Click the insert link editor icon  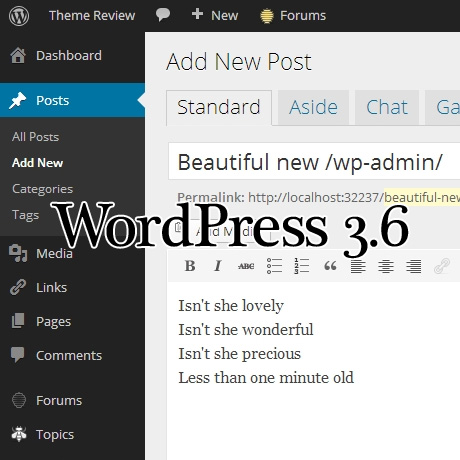(x=442, y=266)
